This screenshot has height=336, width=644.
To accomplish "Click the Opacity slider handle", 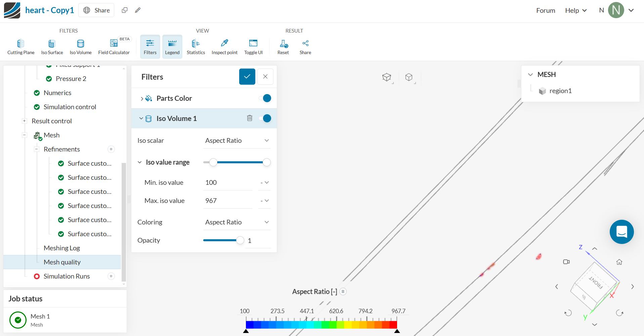I will click(x=240, y=240).
